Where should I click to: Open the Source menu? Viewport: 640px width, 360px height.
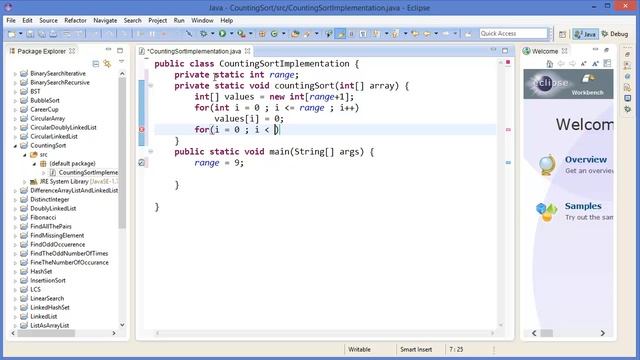click(48, 20)
